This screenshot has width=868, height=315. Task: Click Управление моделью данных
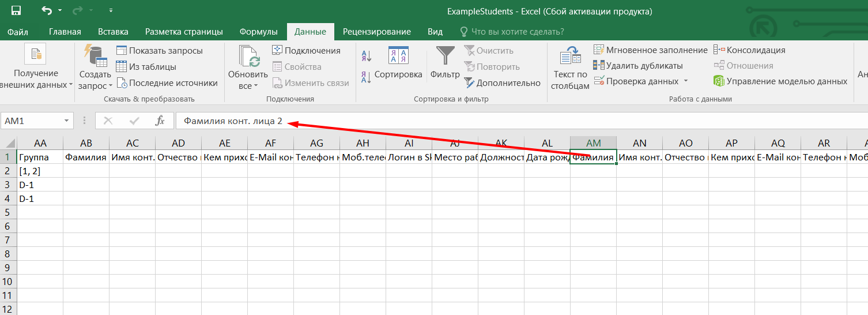pos(780,81)
